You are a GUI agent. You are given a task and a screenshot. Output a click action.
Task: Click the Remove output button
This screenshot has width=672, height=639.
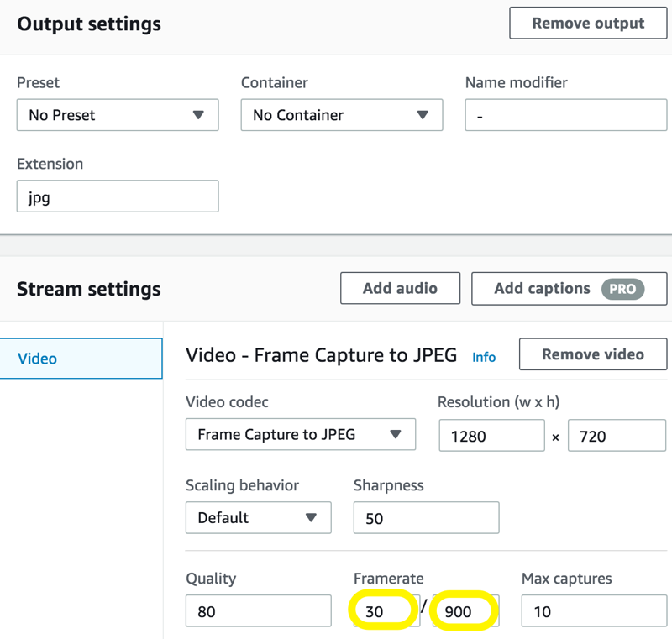pos(588,24)
